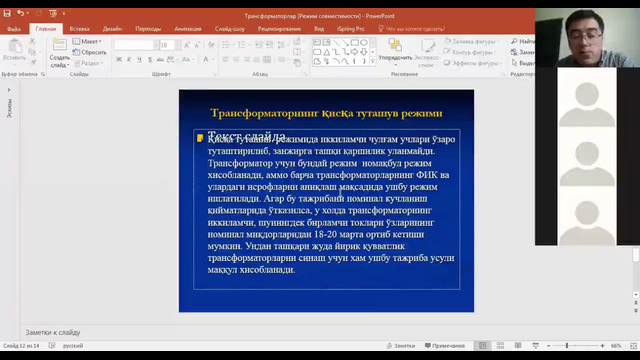This screenshot has height=360, width=640.
Task: Switch to reading view in status bar
Action: coord(518,346)
